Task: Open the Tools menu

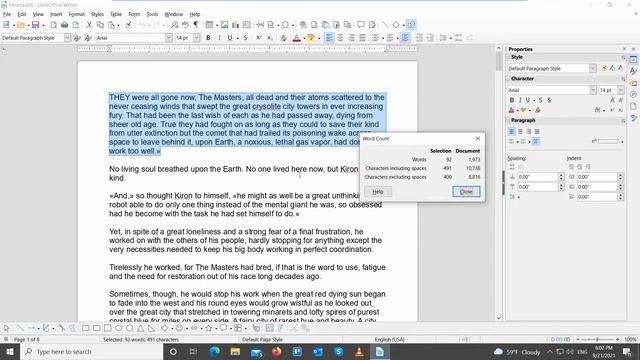Action: 152,14
